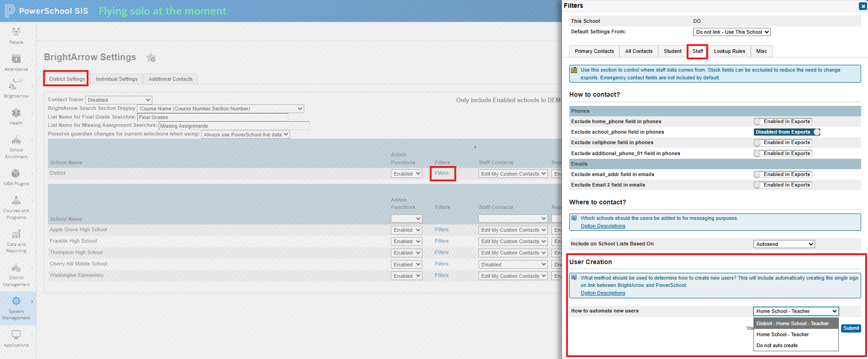Open the MBA Plugins sidebar icon
Image resolution: width=868 pixels, height=359 pixels.
[x=16, y=173]
